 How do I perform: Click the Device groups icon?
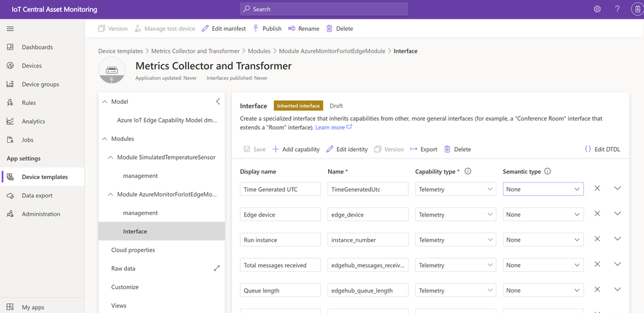tap(10, 84)
